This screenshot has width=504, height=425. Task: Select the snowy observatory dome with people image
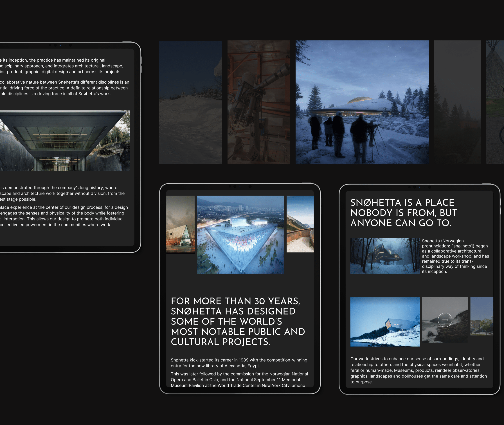[x=362, y=102]
